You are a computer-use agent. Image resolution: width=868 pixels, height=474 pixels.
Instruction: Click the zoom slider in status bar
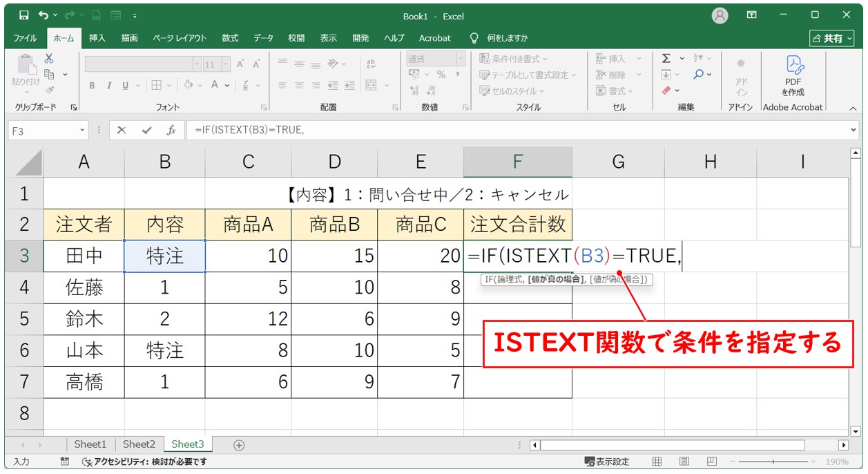[x=773, y=461]
